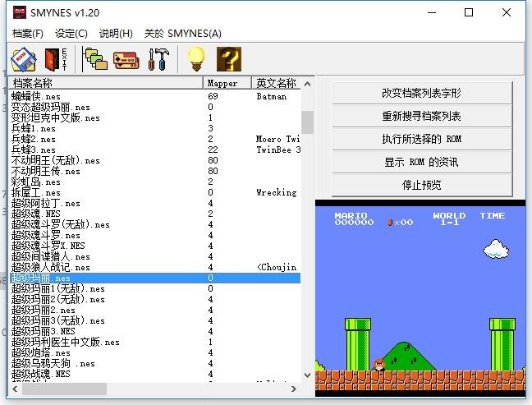The height and width of the screenshot is (405, 532).
Task: Click the Super Mario game preview
Action: (x=420, y=298)
